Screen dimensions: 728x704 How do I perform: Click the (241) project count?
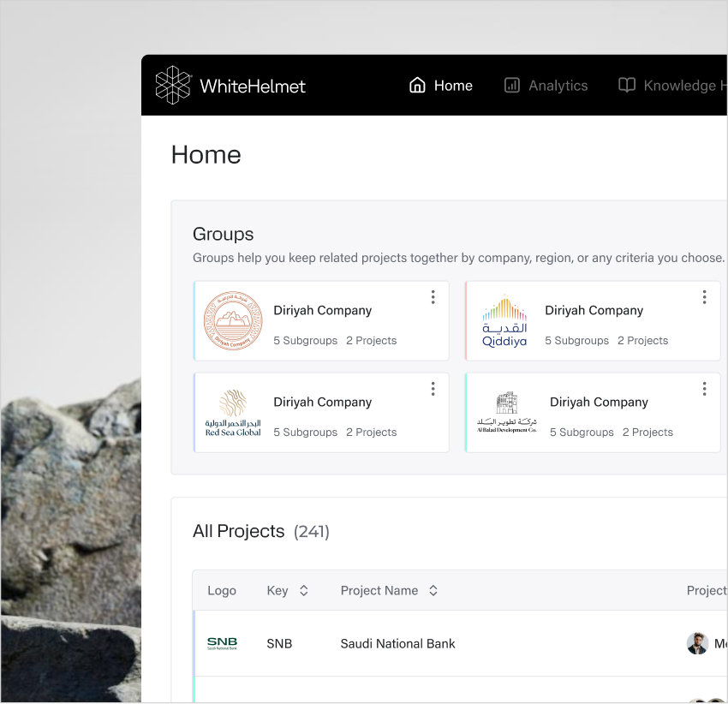(312, 532)
